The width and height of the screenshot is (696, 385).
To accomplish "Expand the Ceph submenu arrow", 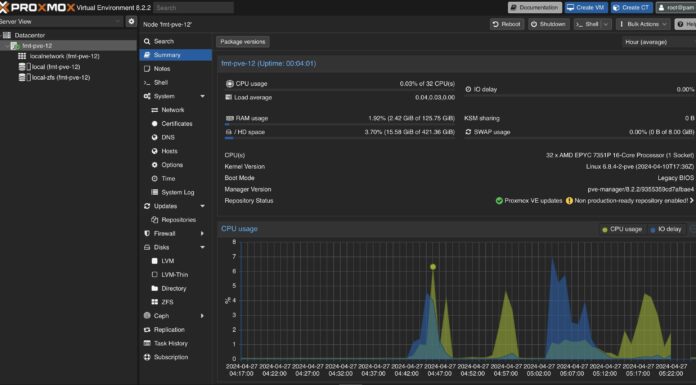I will pyautogui.click(x=202, y=316).
